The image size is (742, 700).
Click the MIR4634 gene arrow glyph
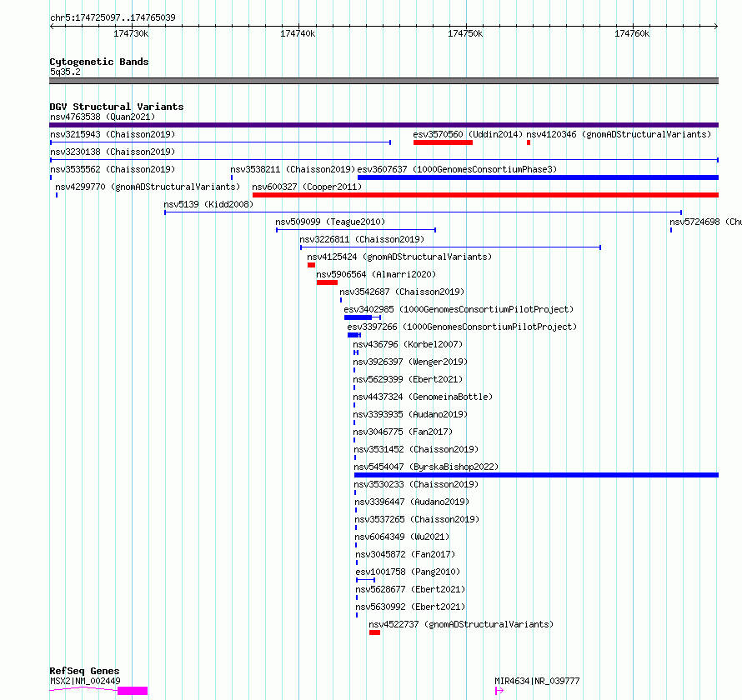(x=499, y=691)
